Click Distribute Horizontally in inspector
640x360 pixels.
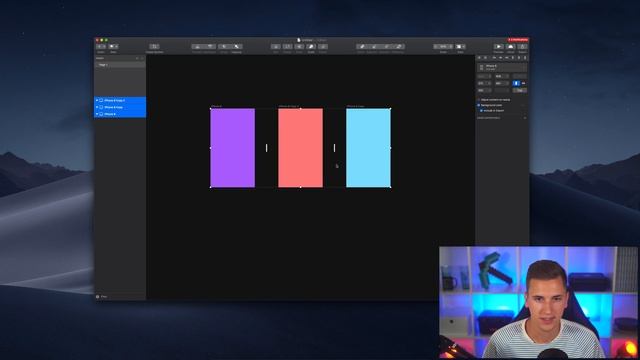tap(479, 58)
